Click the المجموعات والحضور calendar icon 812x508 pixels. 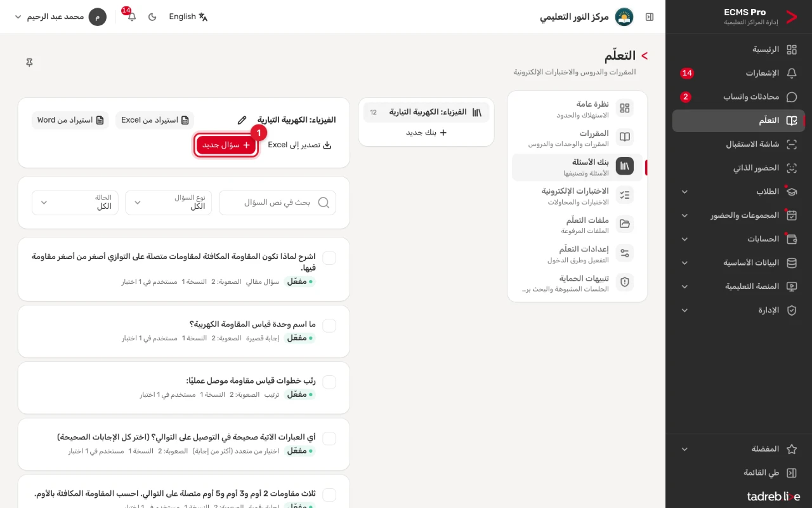pos(792,215)
